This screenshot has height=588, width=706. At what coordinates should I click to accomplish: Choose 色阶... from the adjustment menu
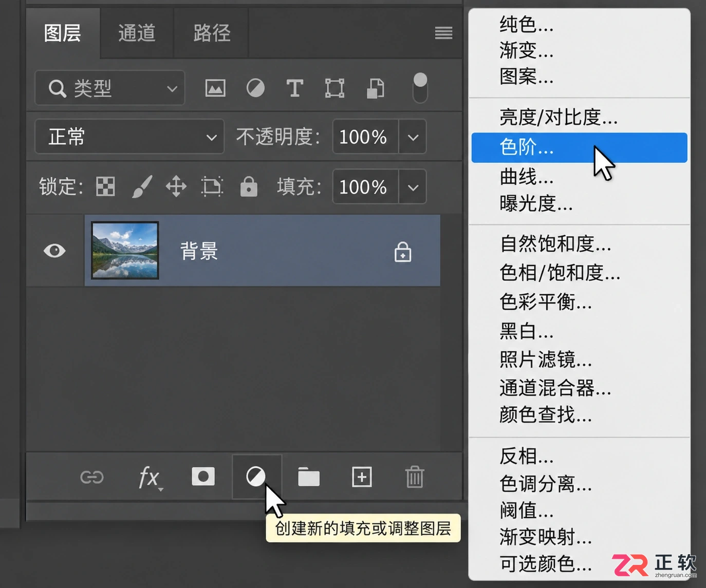pyautogui.click(x=579, y=148)
